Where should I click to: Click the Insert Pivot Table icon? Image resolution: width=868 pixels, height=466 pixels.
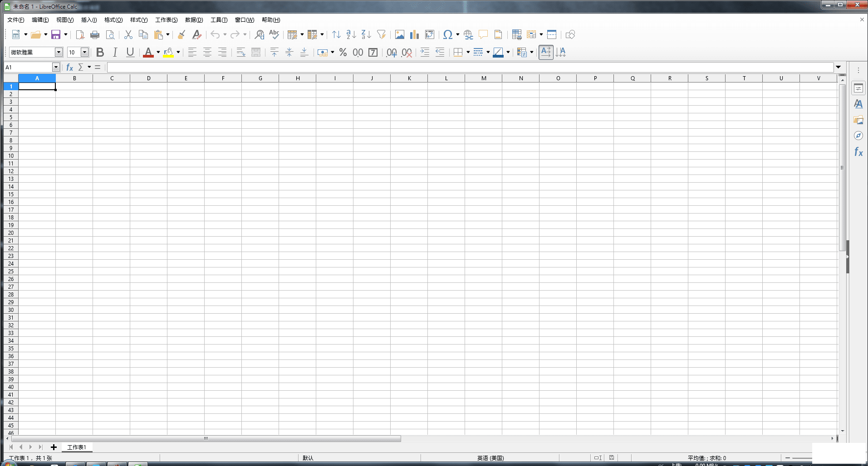click(x=430, y=34)
